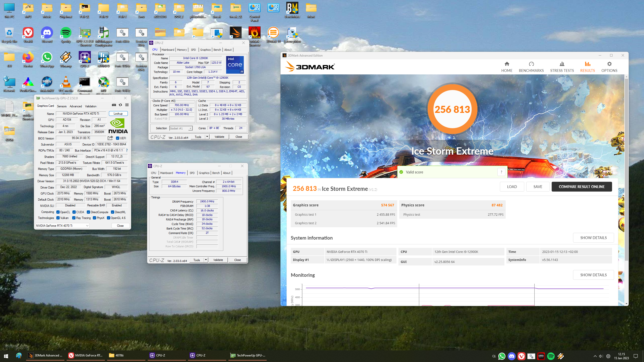This screenshot has height=362, width=644.
Task: Expand Tools dropdown arrow in upper CPU-Z
Action: 207,137
